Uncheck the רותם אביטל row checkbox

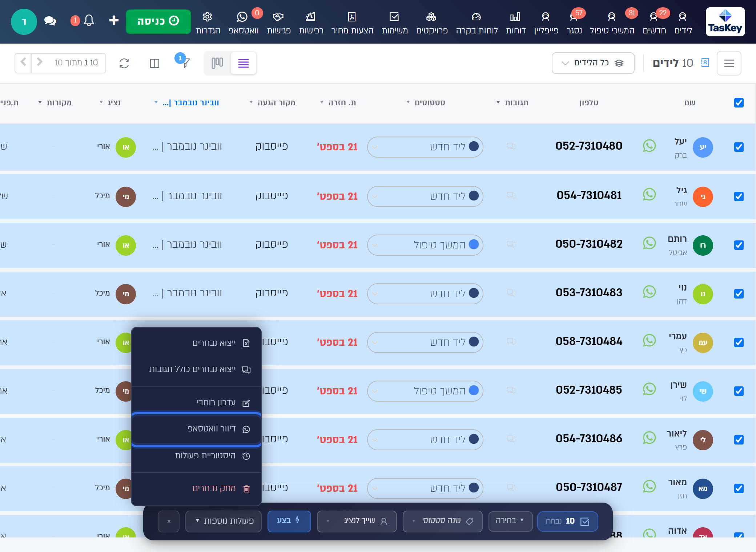point(739,245)
